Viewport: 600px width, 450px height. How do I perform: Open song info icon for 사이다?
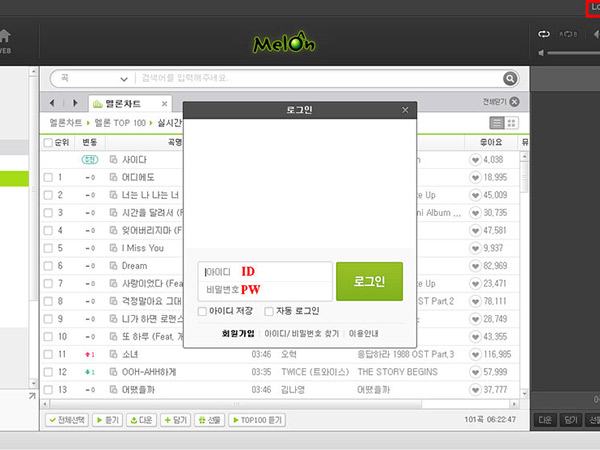[113, 159]
